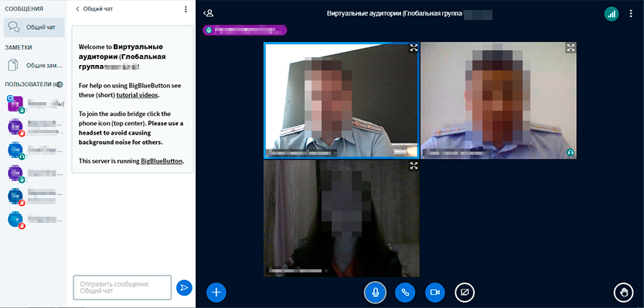This screenshot has height=308, width=644.
Task: Select the second user in the list
Action: [x=36, y=127]
